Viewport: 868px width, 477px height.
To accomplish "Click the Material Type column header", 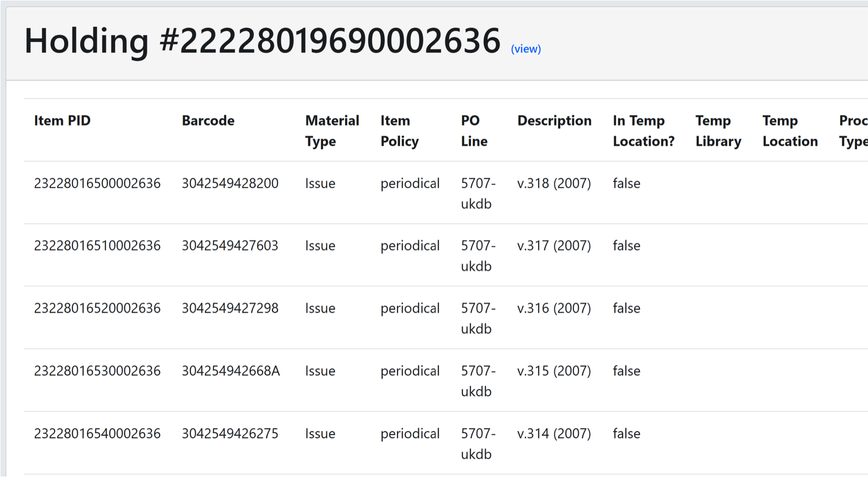I will [331, 131].
